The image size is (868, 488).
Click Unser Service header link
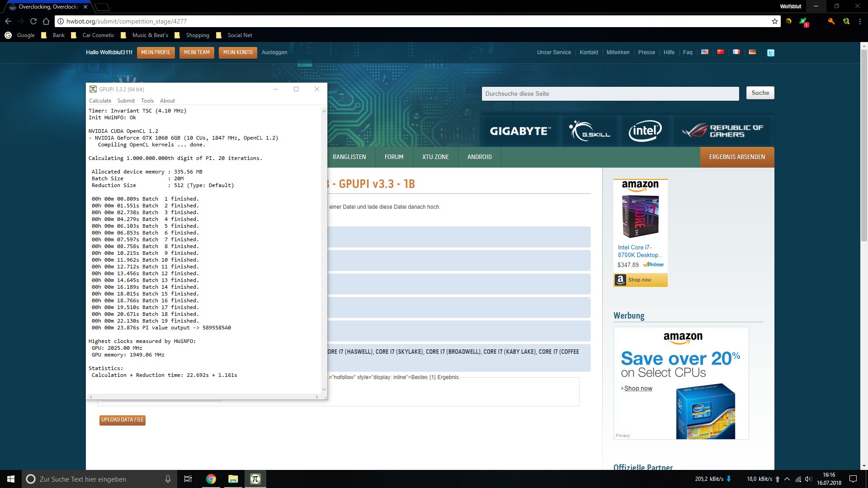coord(554,52)
